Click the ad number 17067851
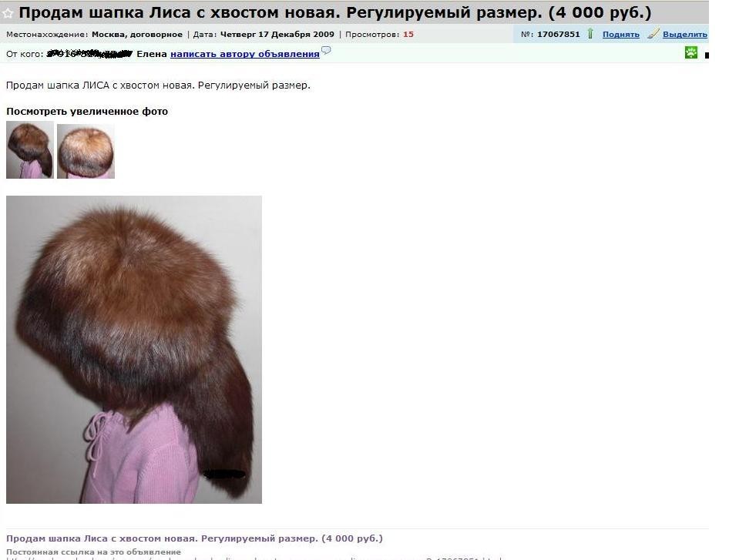This screenshot has width=729, height=560. point(559,35)
